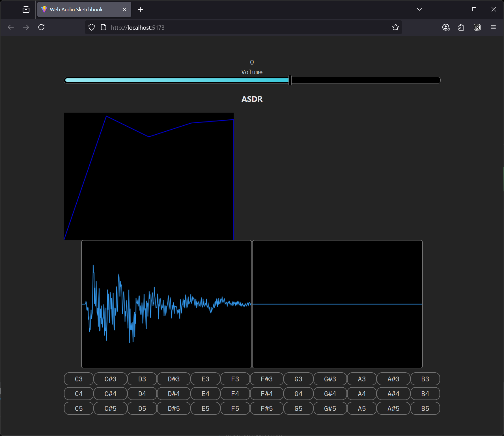
Task: Play the B5 note
Action: 425,408
